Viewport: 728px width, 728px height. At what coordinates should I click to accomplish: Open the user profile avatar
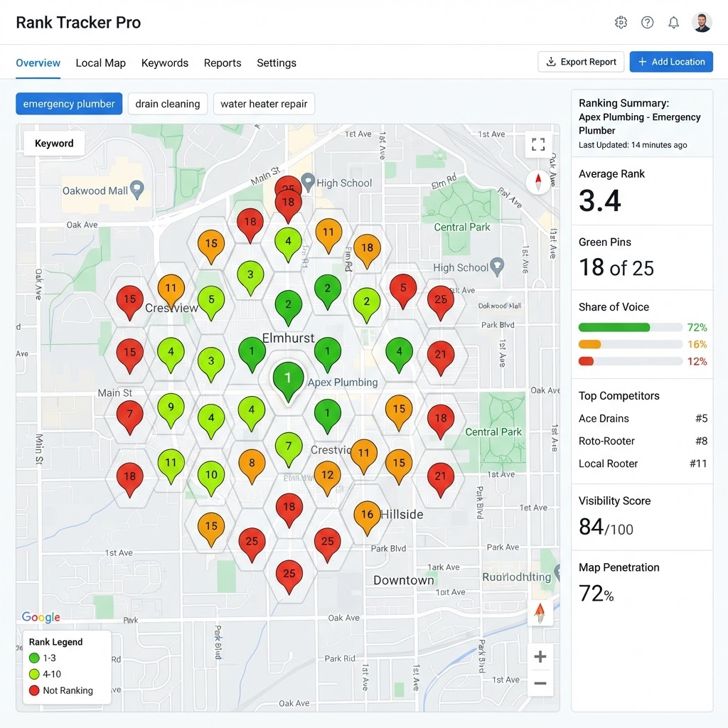click(x=702, y=22)
